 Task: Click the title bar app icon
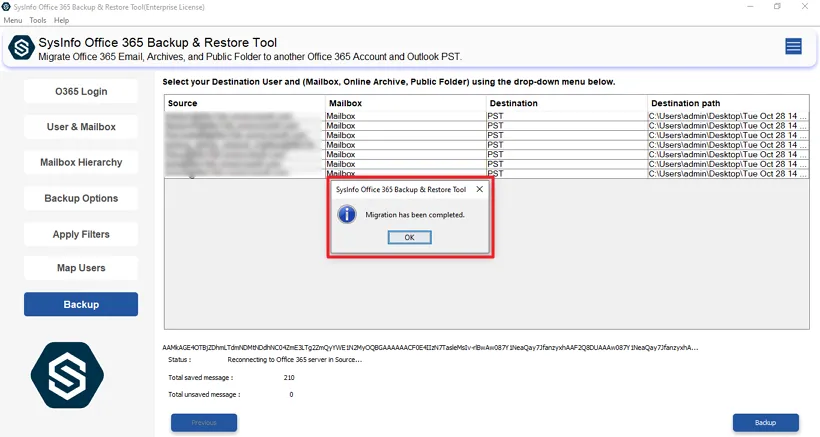6,7
